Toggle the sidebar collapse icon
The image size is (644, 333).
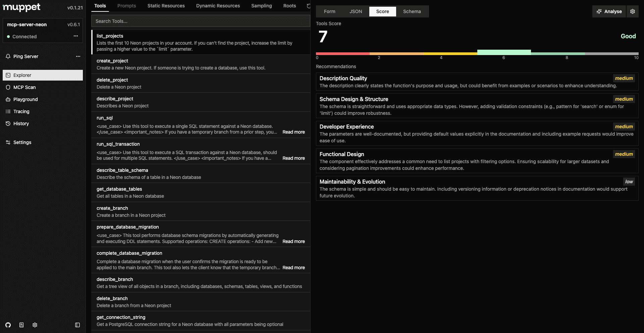(77, 325)
